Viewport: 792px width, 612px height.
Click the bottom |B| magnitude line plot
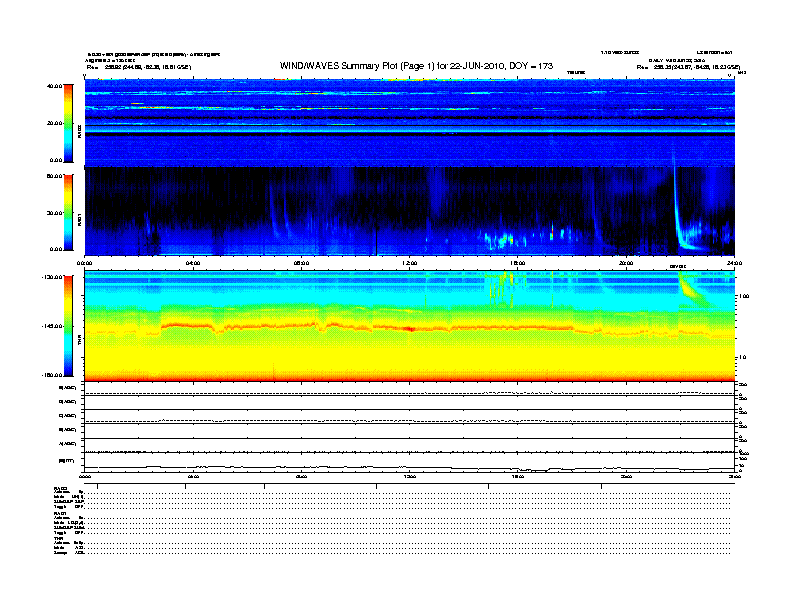(x=410, y=464)
